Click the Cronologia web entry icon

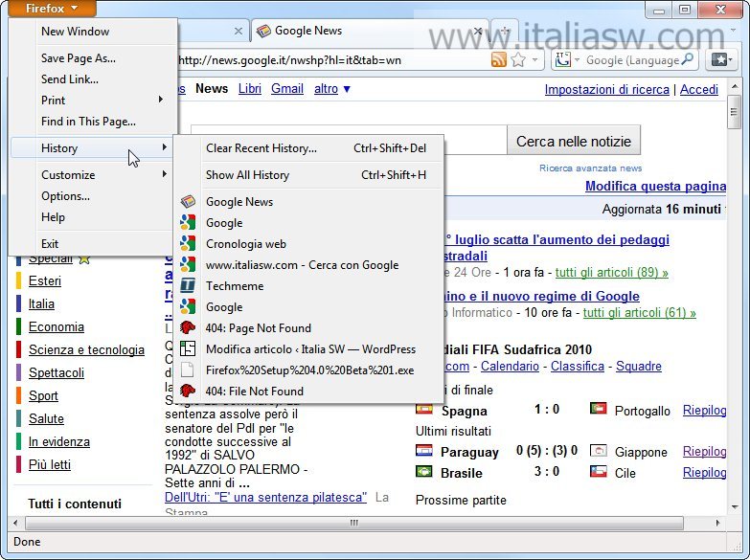(188, 243)
